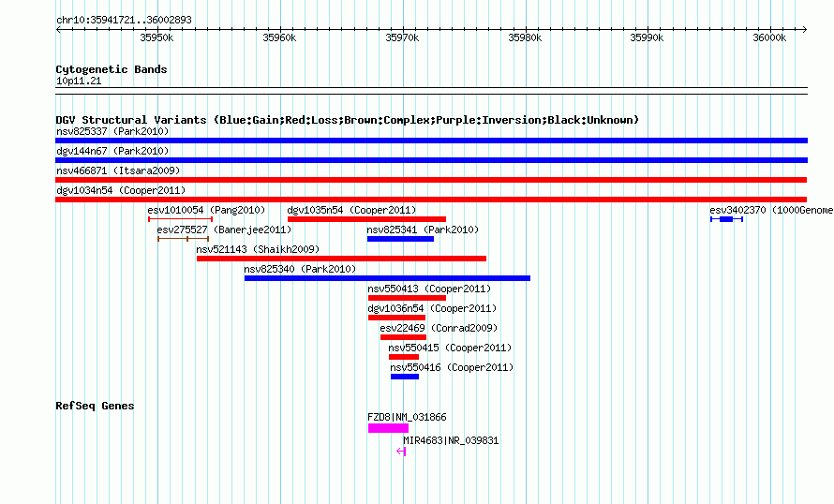Click the Cytogenetic Bands track title
This screenshot has height=504, width=834.
pyautogui.click(x=112, y=69)
